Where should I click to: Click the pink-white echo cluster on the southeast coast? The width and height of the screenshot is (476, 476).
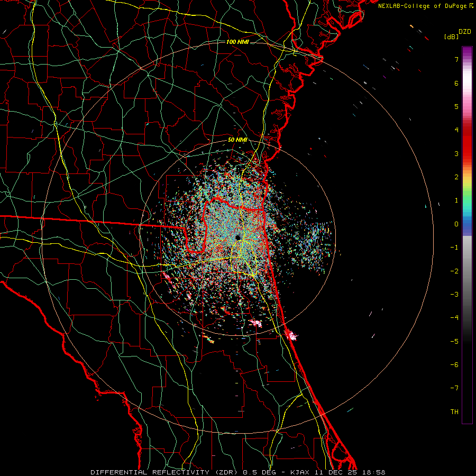tap(291, 335)
